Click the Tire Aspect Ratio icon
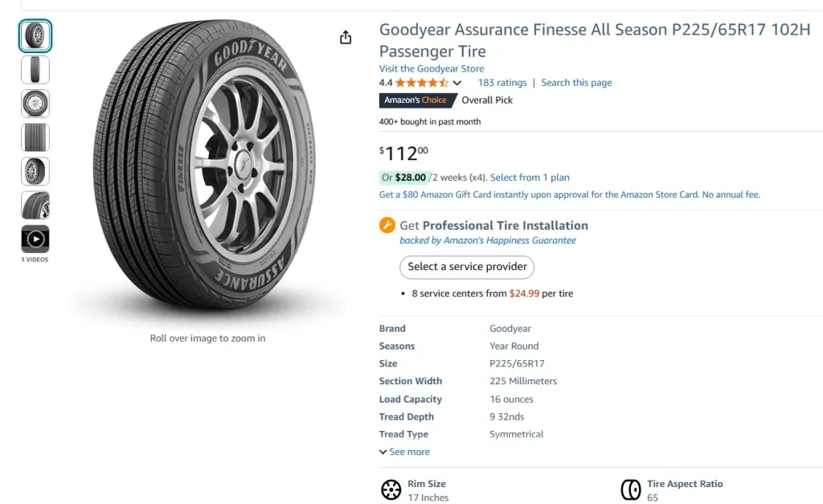Screen dimensions: 823x504 [631, 490]
